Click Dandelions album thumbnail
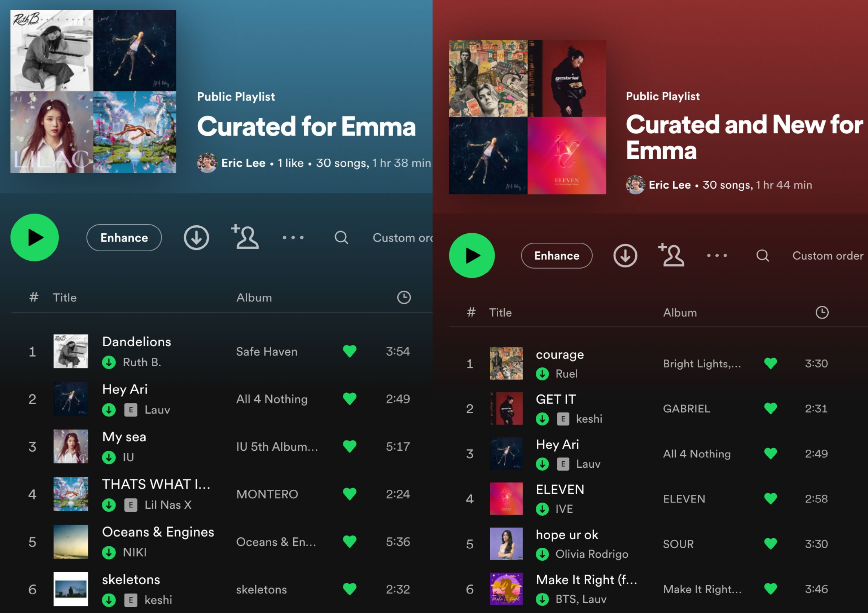The width and height of the screenshot is (868, 613). 71,351
